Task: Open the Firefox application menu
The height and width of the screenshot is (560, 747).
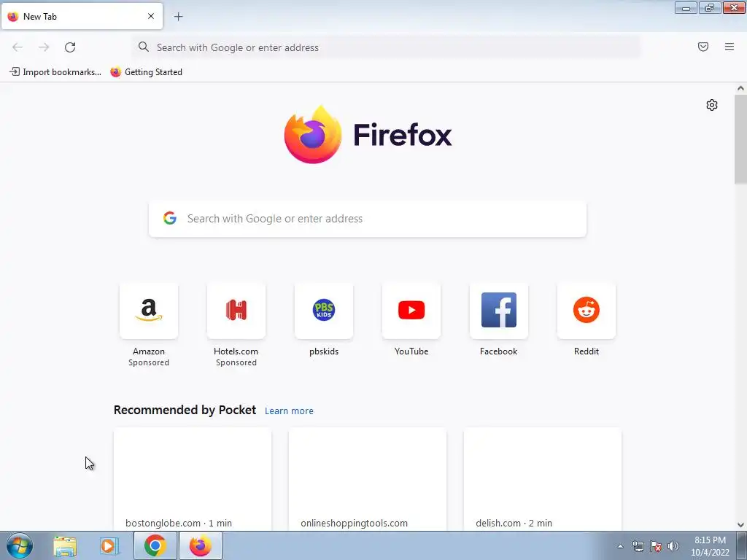Action: (729, 47)
